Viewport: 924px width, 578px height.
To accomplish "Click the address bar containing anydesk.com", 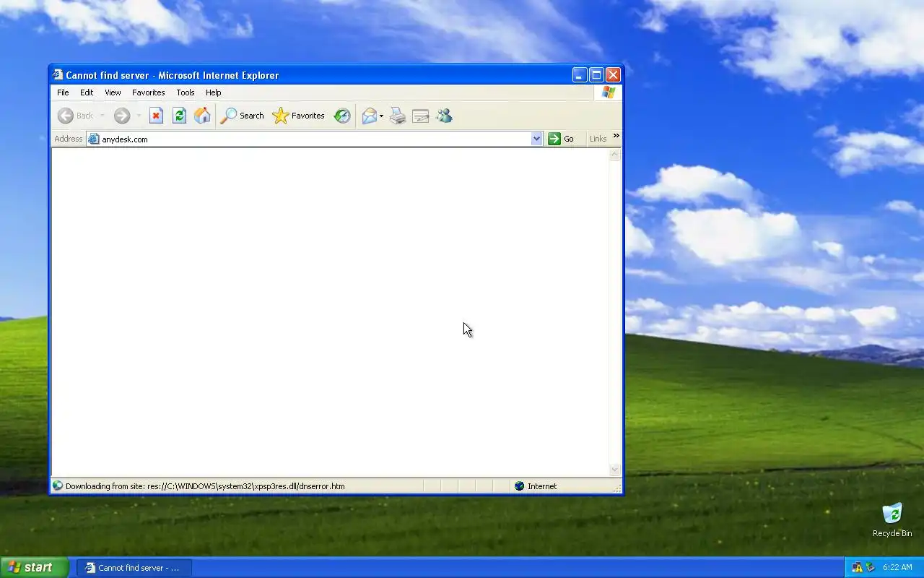I will click(314, 139).
